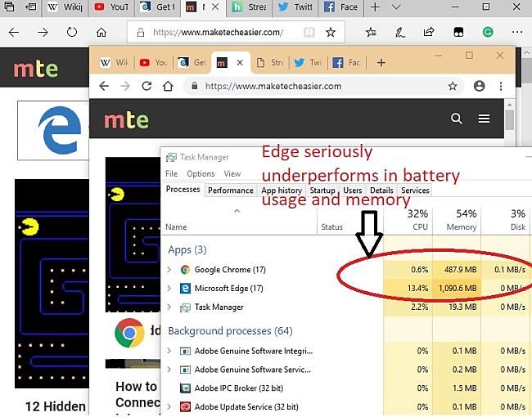Screen dimensions: 532x417
Task: Switch to YouTube tab in Chrome
Action: [154, 63]
